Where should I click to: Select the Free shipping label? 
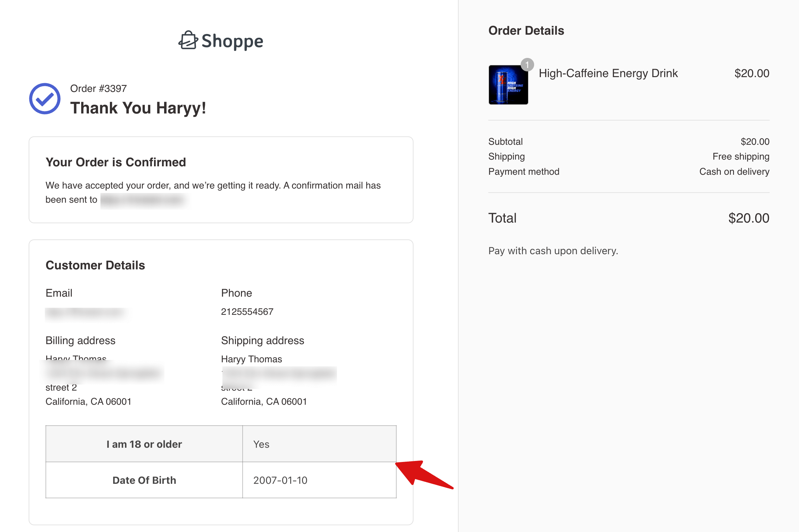741,157
